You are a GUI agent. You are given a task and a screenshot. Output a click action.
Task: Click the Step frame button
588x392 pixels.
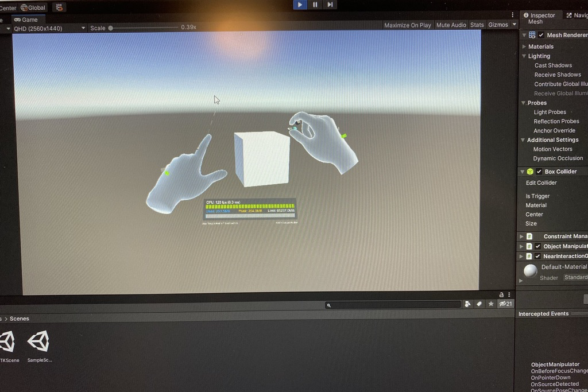pyautogui.click(x=330, y=5)
